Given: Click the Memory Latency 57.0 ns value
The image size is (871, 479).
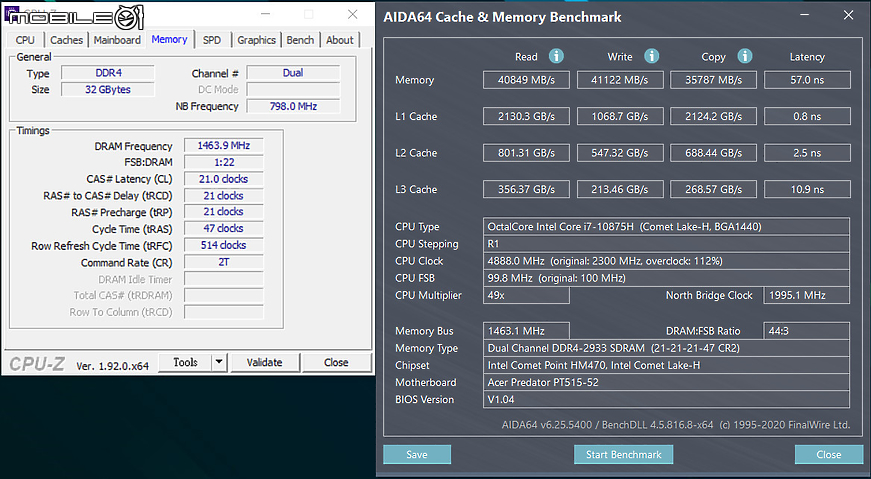Looking at the screenshot, I should [x=807, y=79].
